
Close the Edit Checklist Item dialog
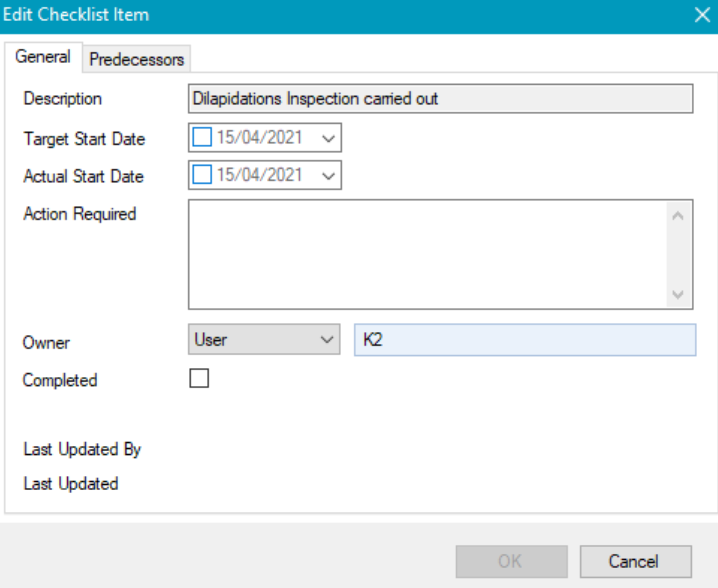(702, 15)
